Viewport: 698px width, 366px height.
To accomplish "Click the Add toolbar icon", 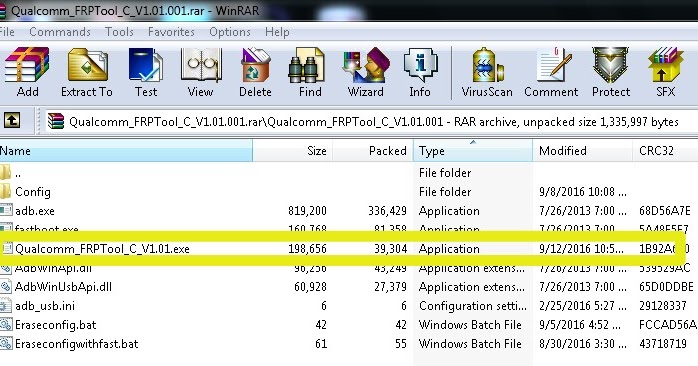I will click(27, 65).
